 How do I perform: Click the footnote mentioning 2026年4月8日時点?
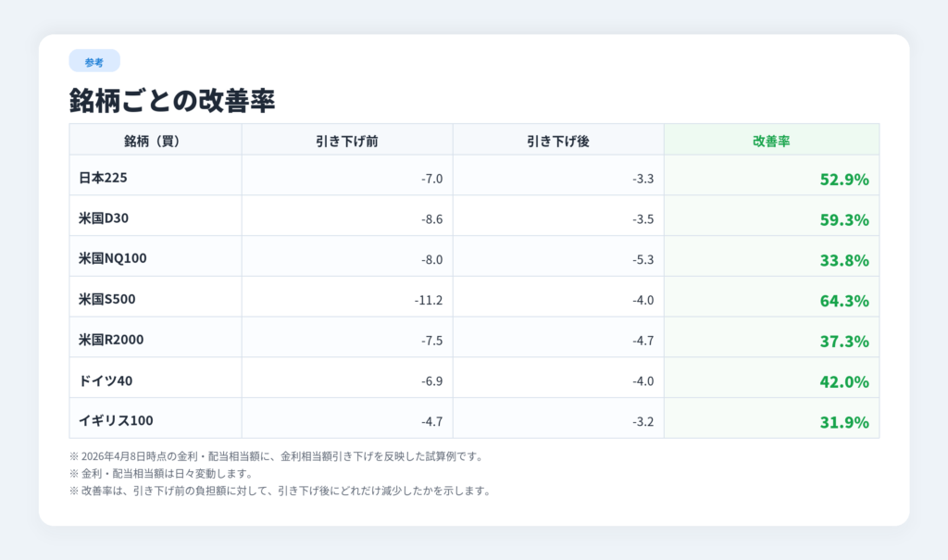click(x=276, y=456)
